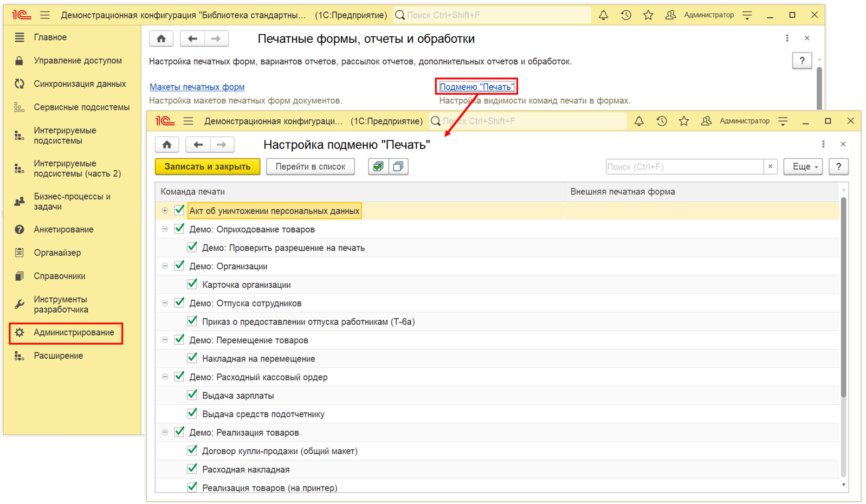The height and width of the screenshot is (504, 866).
Task: Click global search field in front window
Action: pyautogui.click(x=527, y=121)
